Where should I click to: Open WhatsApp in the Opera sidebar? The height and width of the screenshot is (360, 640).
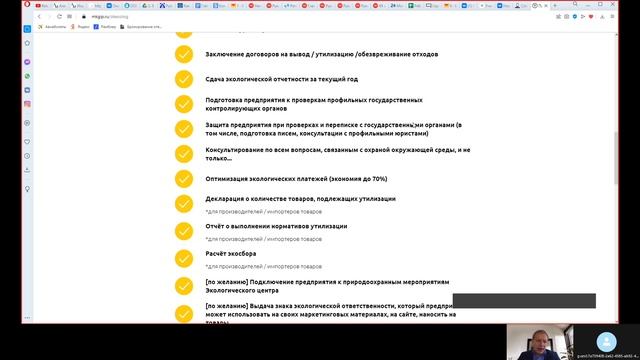click(x=27, y=76)
